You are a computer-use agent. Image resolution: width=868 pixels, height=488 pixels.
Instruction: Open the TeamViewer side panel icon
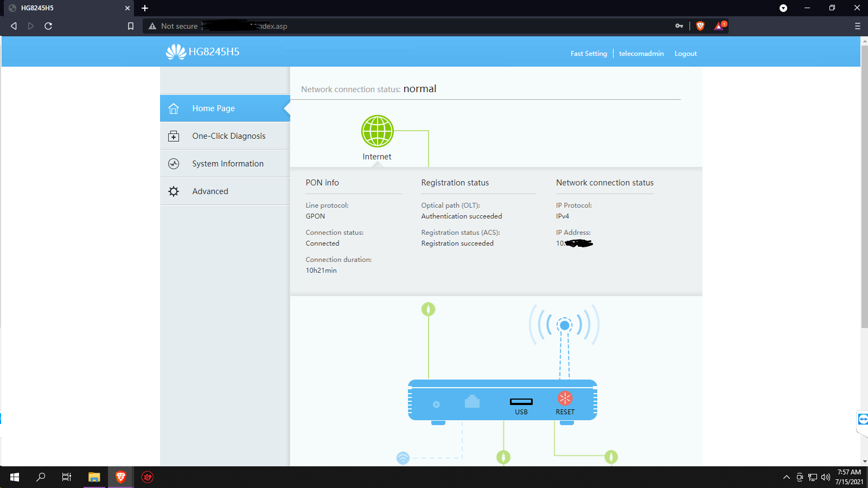pos(863,419)
